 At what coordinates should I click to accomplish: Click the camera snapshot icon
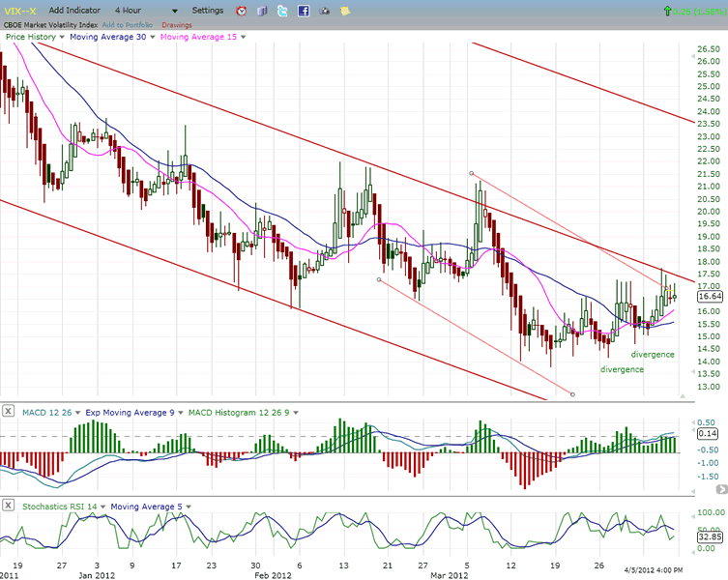click(324, 11)
